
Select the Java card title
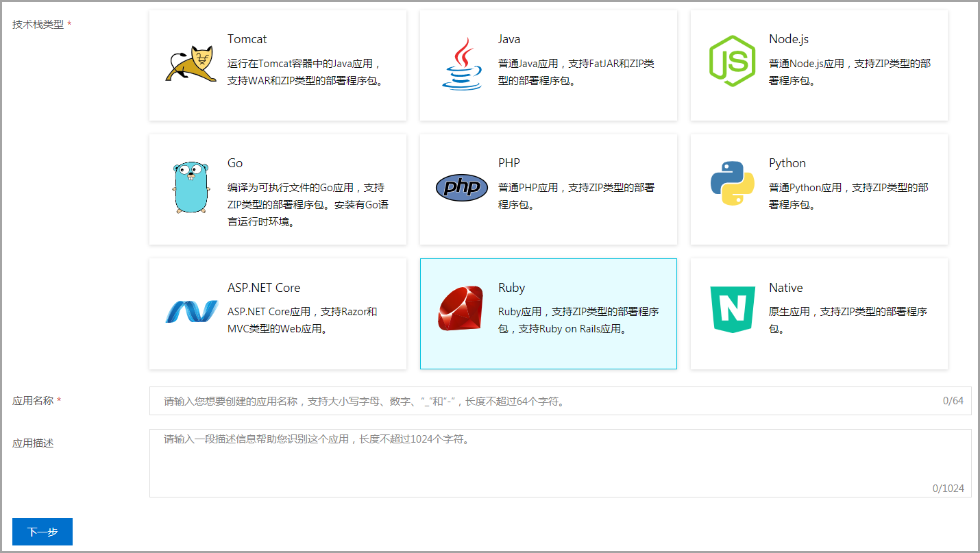click(x=509, y=39)
